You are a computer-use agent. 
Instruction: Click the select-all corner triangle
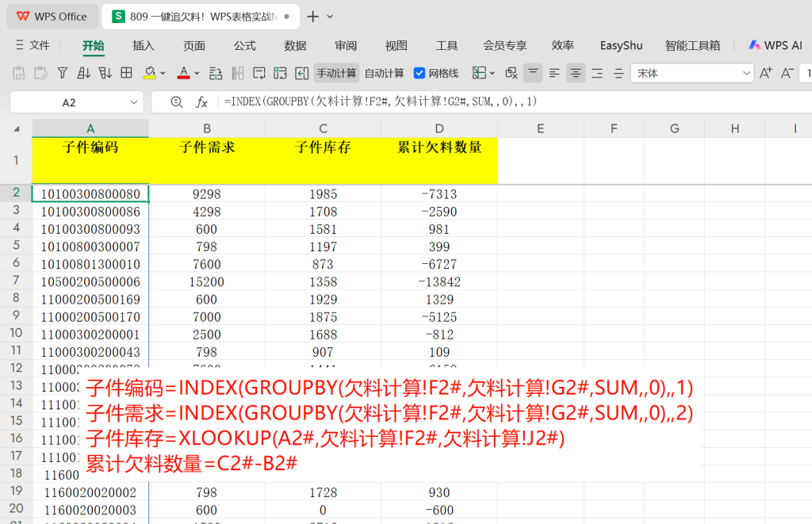tap(17, 129)
